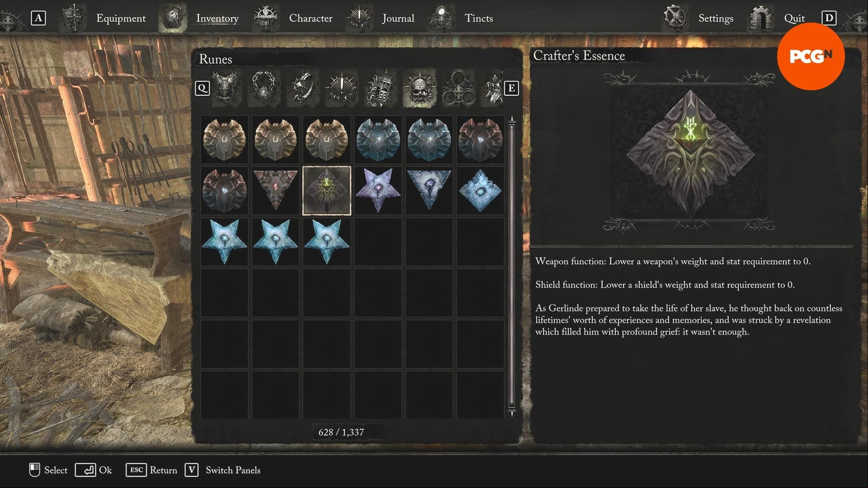Viewport: 868px width, 488px height.
Task: Select the first brown shield rune
Action: point(225,139)
